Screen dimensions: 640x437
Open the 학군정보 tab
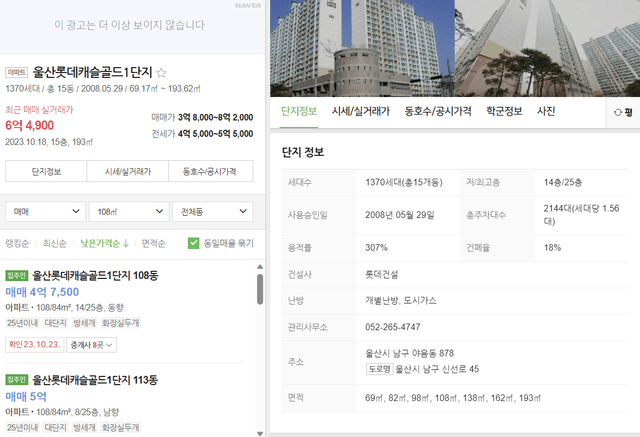504,111
